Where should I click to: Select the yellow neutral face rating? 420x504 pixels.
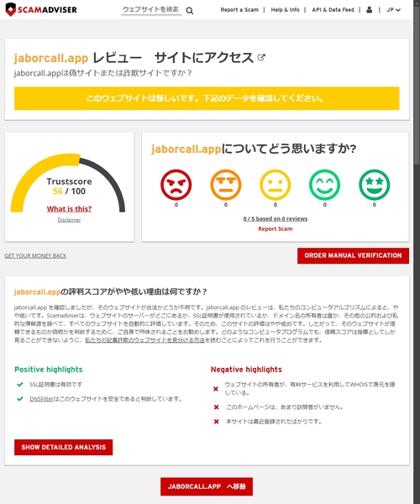tap(275, 185)
